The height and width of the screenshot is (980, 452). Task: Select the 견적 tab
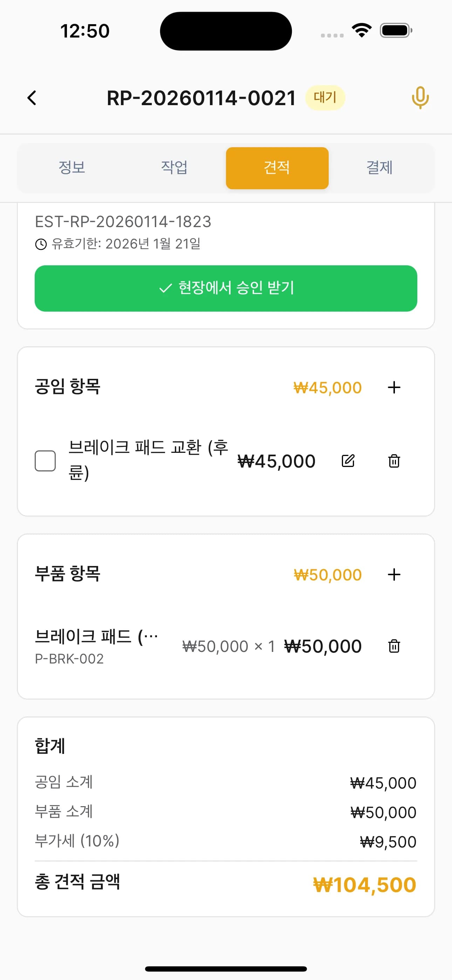(x=277, y=168)
